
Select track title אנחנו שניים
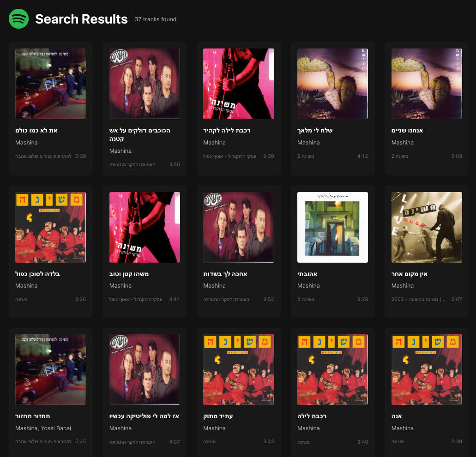click(407, 131)
